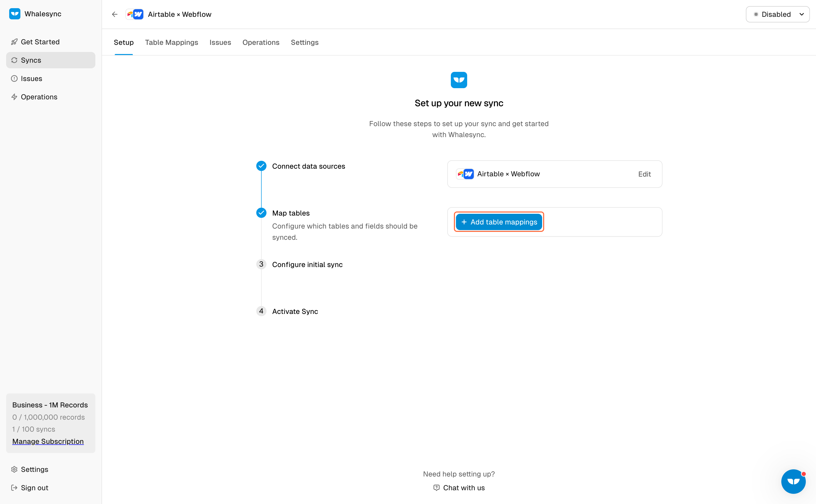The height and width of the screenshot is (504, 816).
Task: Open Settings in the sidebar
Action: click(x=51, y=469)
